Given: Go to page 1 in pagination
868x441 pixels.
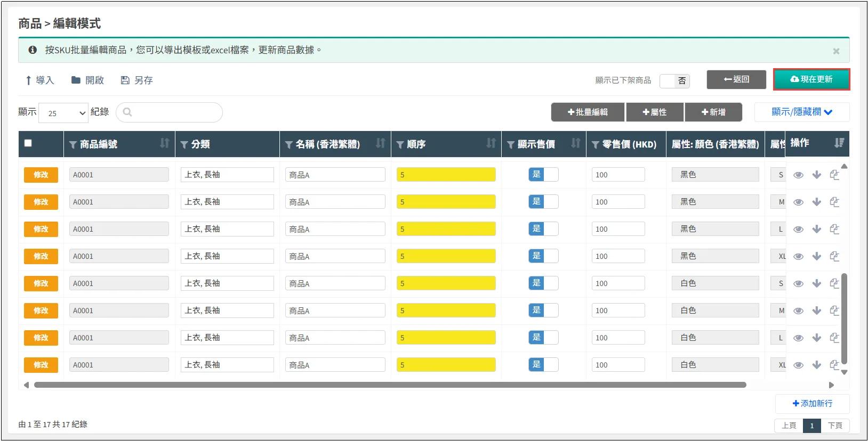Looking at the screenshot, I should (x=811, y=426).
